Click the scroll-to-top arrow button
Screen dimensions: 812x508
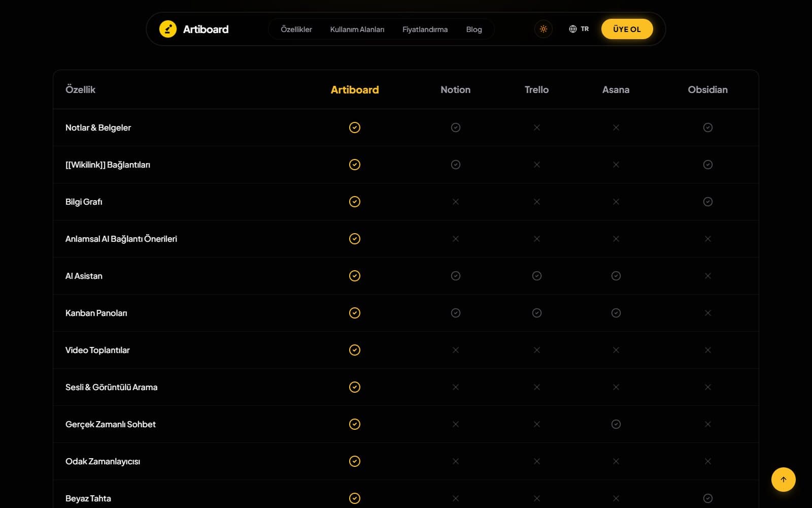pyautogui.click(x=784, y=480)
